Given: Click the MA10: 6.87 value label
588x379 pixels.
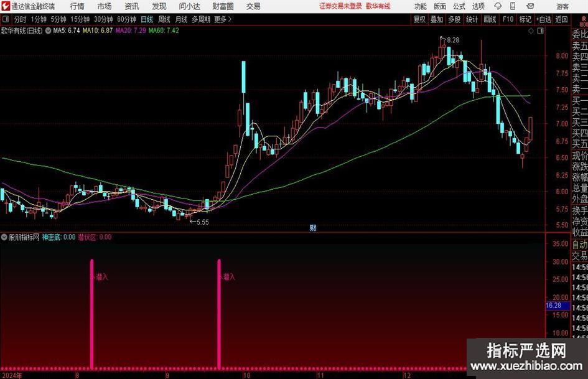Looking at the screenshot, I should point(98,30).
